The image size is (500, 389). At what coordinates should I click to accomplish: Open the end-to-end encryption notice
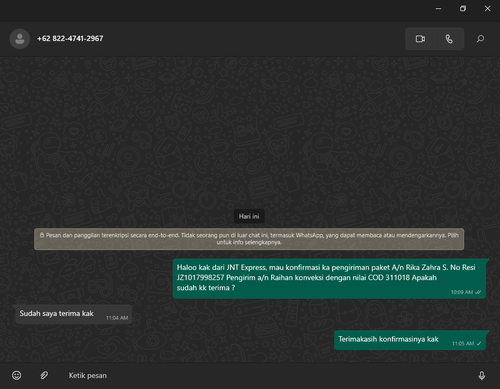tap(249, 239)
